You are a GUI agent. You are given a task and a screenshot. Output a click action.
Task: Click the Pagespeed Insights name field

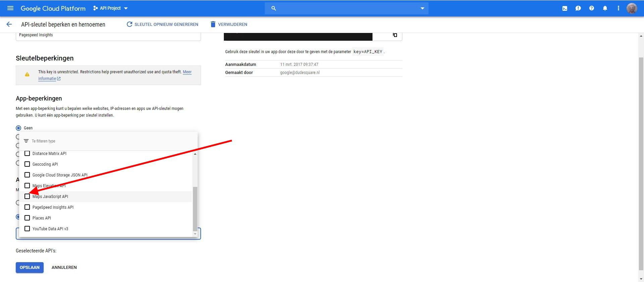108,36
